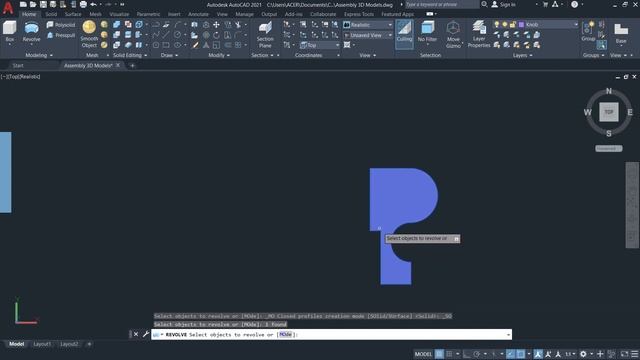Viewport: 640px width, 360px height.
Task: Click the Customize command line wrench icon
Action: tap(146, 334)
